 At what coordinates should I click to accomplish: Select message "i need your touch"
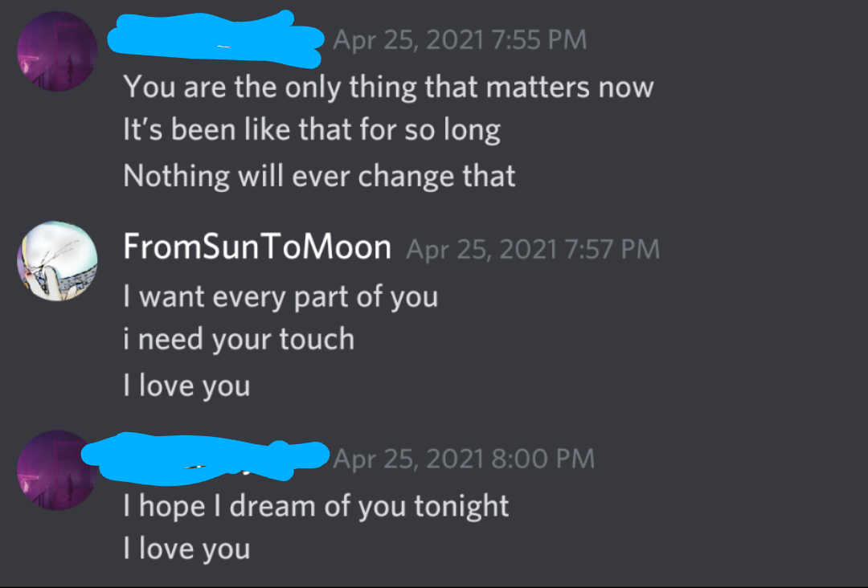[239, 339]
